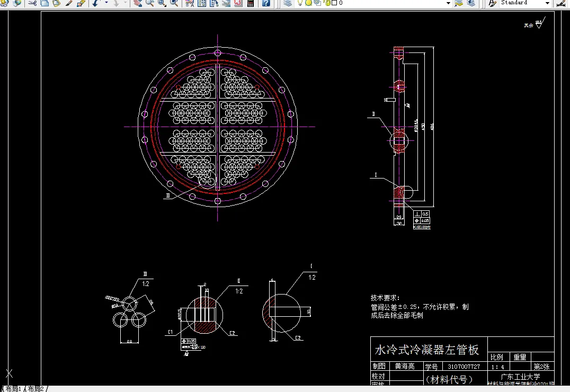The width and height of the screenshot is (570, 392).
Task: Select the Match Properties brush icon
Action: (69, 3)
